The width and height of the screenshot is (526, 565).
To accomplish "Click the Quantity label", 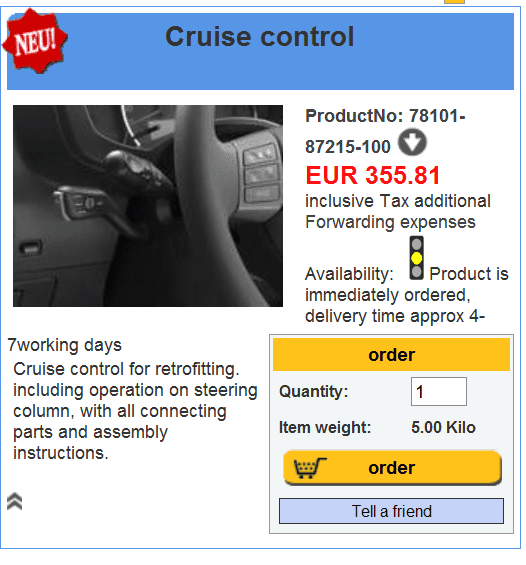I will coord(313,391).
